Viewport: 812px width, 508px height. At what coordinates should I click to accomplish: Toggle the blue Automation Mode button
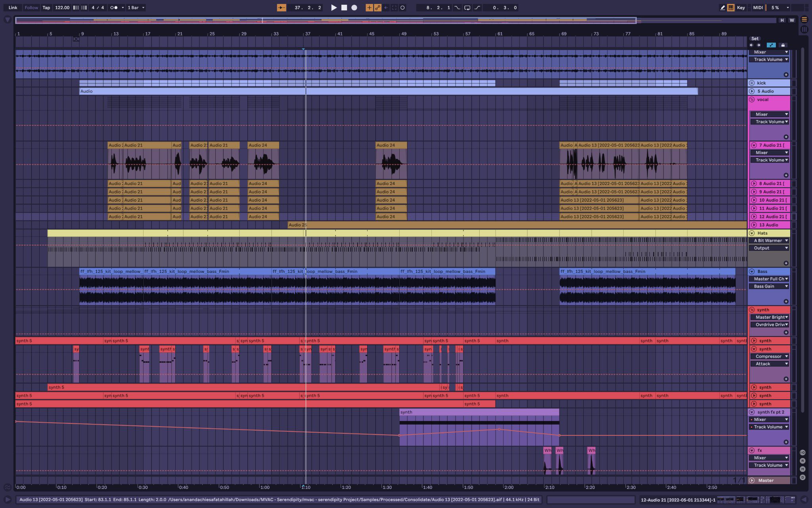tap(771, 45)
